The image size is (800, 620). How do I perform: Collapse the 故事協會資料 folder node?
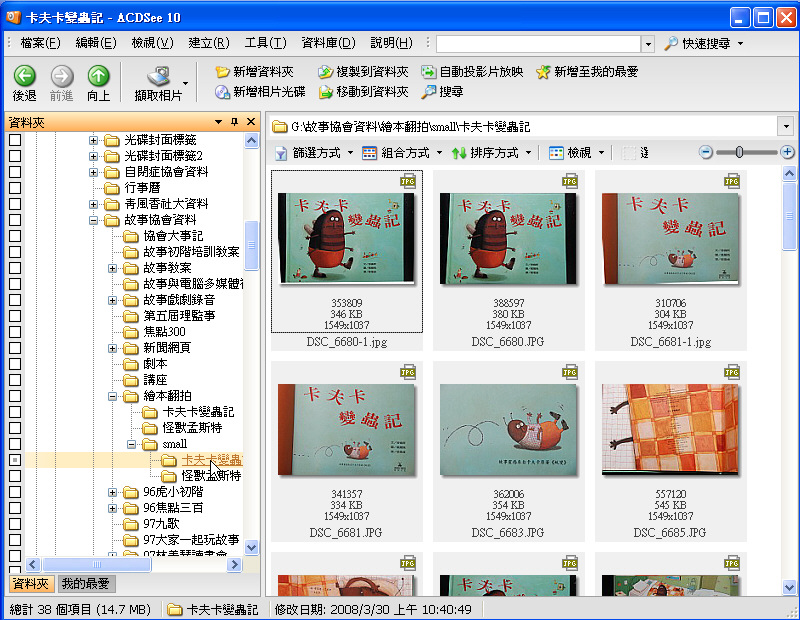[x=93, y=220]
